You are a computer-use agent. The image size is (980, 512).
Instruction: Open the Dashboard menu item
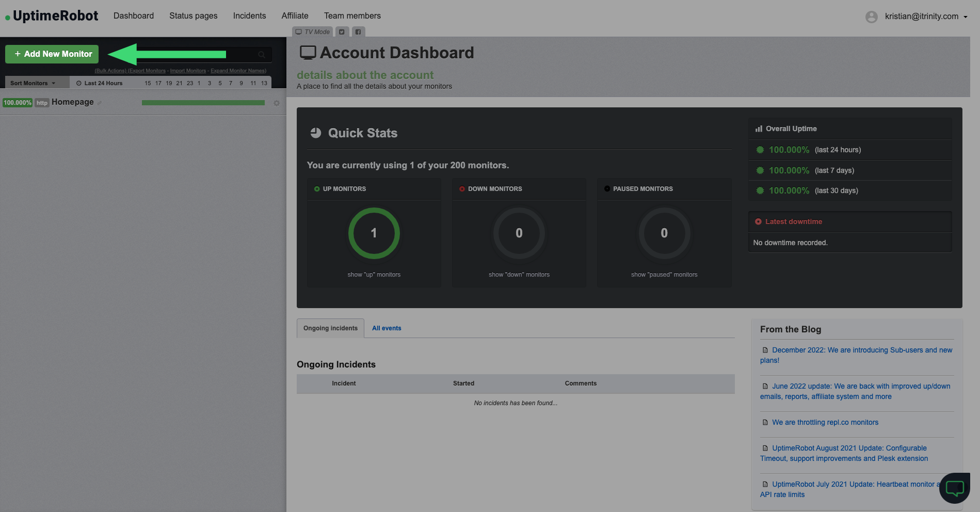(134, 16)
